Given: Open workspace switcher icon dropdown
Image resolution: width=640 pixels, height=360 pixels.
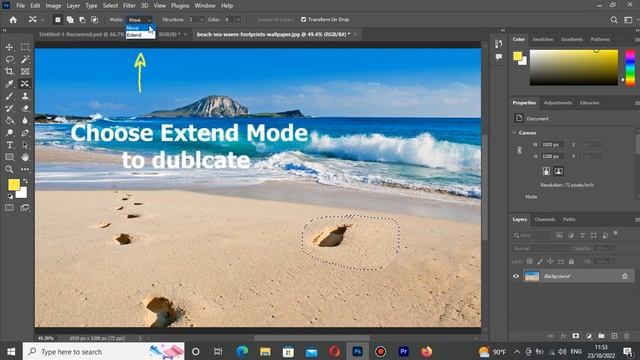Looking at the screenshot, I should pyautogui.click(x=628, y=20).
